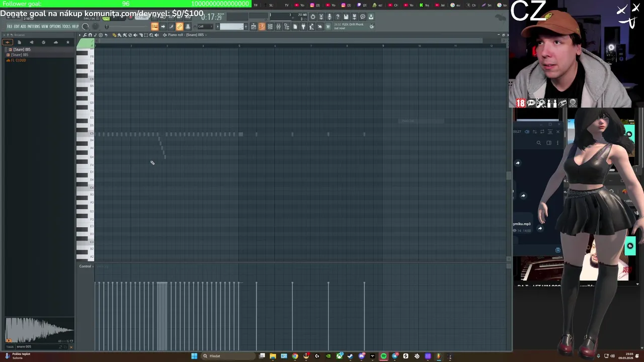This screenshot has height=362, width=644.
Task: Open the mixer view icon in toolbar
Action: click(x=278, y=26)
